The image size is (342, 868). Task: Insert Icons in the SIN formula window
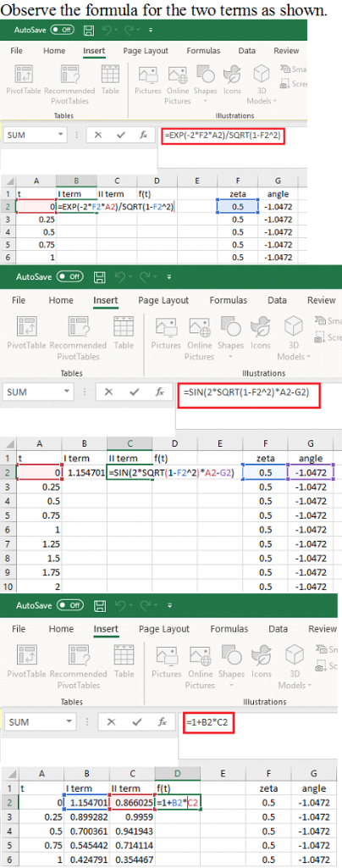coord(260,333)
